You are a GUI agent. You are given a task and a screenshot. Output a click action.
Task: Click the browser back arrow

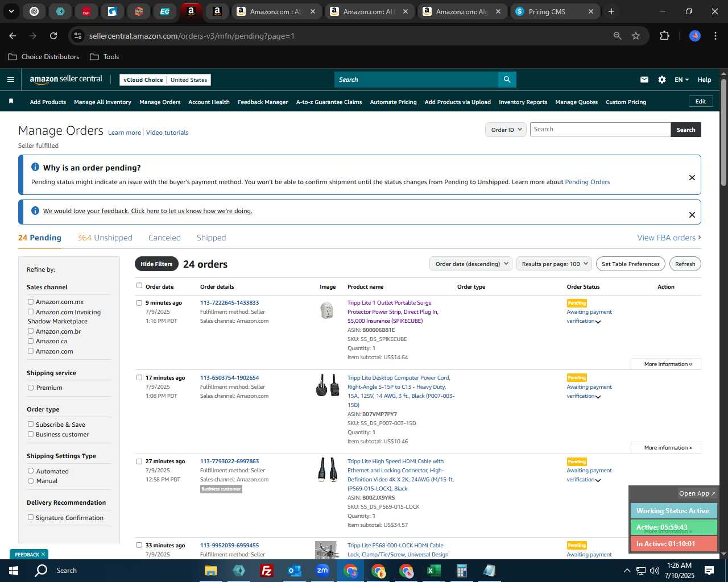click(13, 36)
